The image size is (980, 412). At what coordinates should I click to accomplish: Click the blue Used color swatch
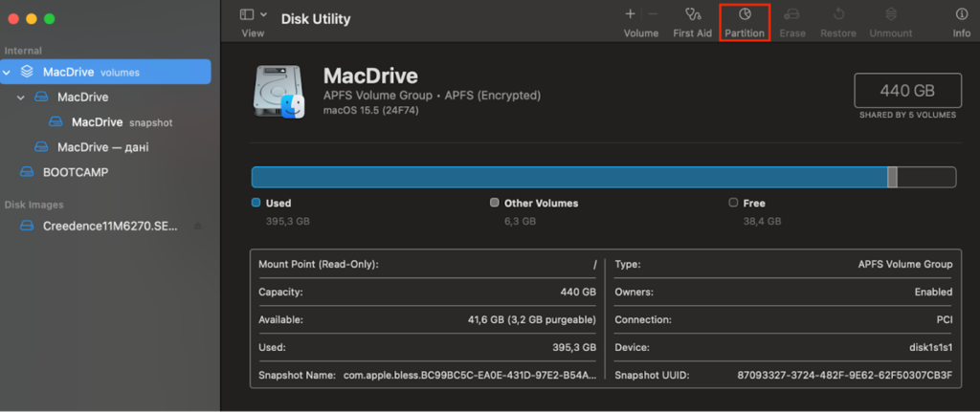point(256,203)
